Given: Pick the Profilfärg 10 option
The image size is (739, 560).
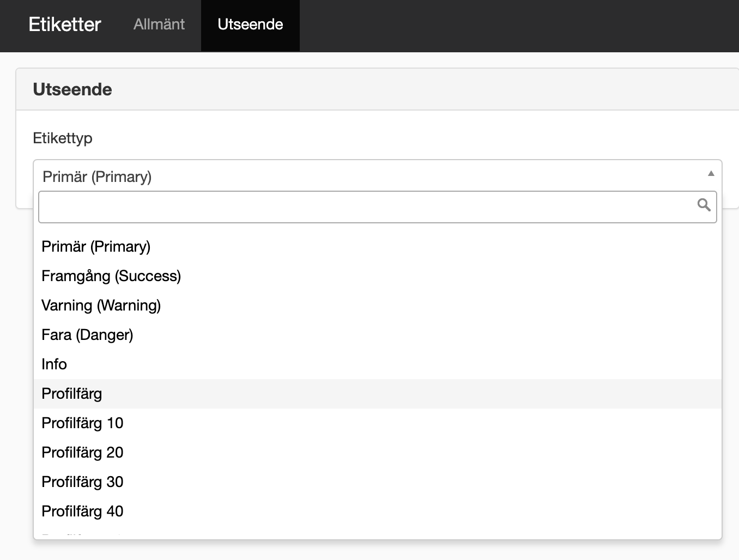Looking at the screenshot, I should [377, 423].
